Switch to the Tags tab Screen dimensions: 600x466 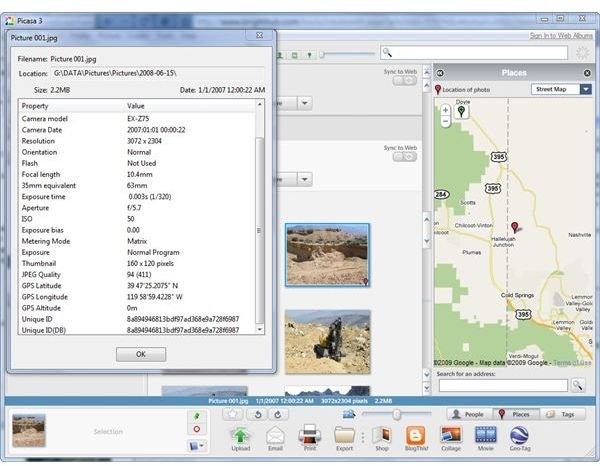tap(562, 414)
